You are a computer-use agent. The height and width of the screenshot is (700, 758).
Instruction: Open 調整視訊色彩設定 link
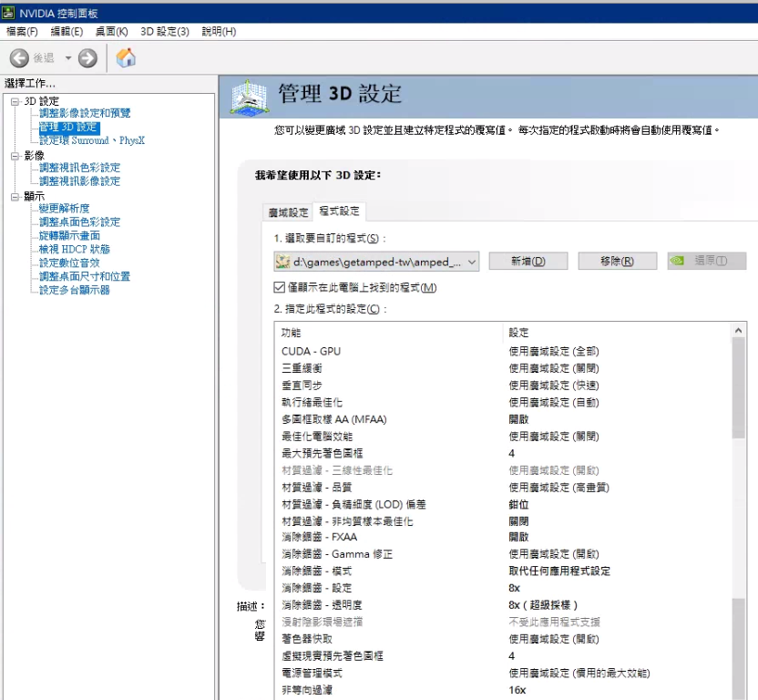[80, 168]
